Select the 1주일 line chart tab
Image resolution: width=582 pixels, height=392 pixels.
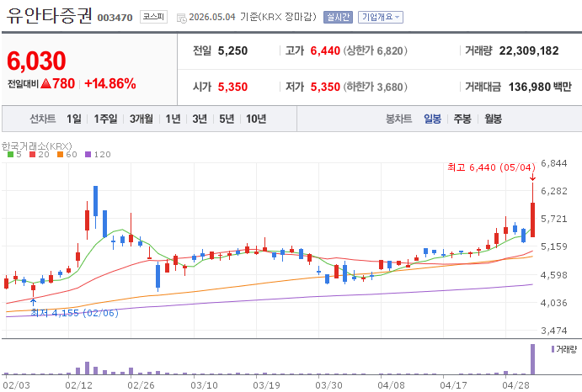point(105,119)
